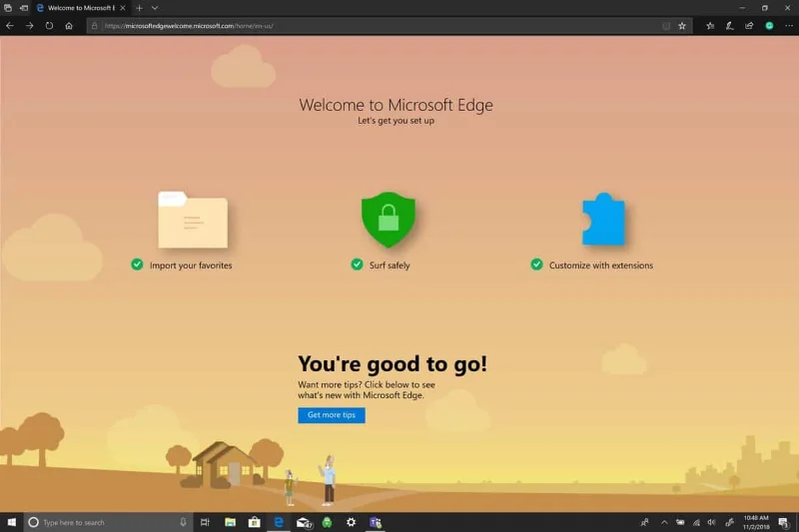Open reading view icon in address bar
The image size is (799, 532).
[x=666, y=26]
